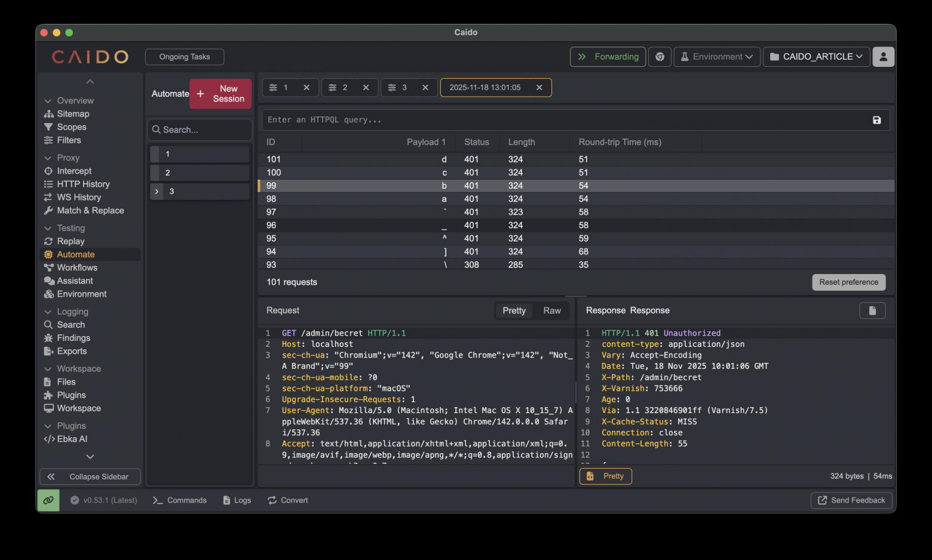
Task: Open Intercept in the sidebar
Action: tap(74, 171)
